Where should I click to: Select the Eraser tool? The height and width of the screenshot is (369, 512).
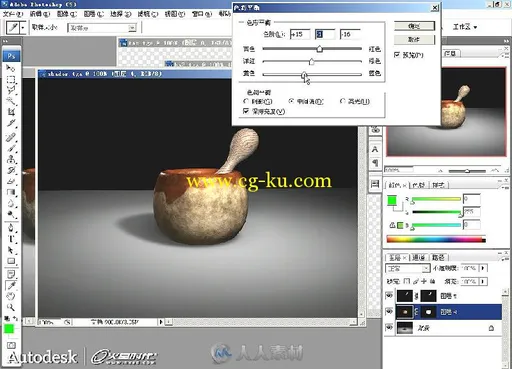pos(11,181)
